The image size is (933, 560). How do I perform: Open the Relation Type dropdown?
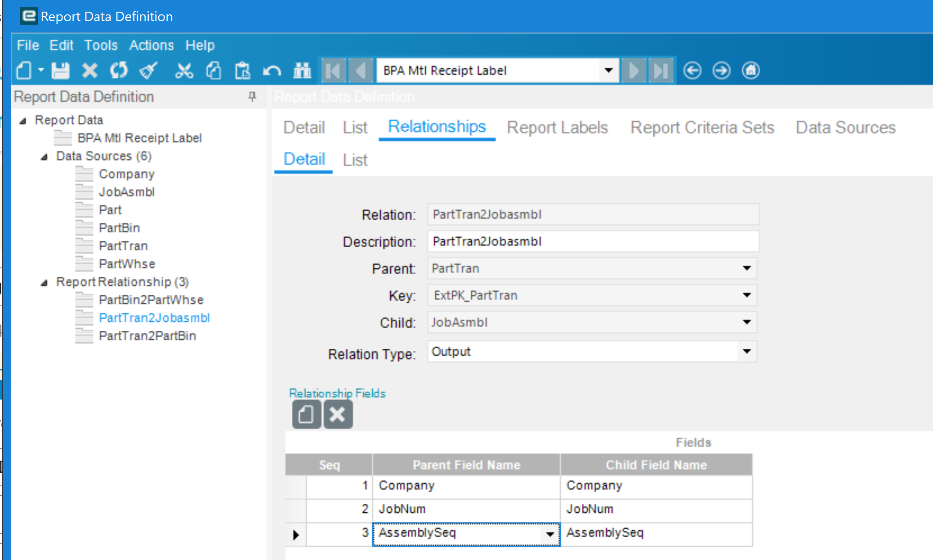click(x=747, y=351)
